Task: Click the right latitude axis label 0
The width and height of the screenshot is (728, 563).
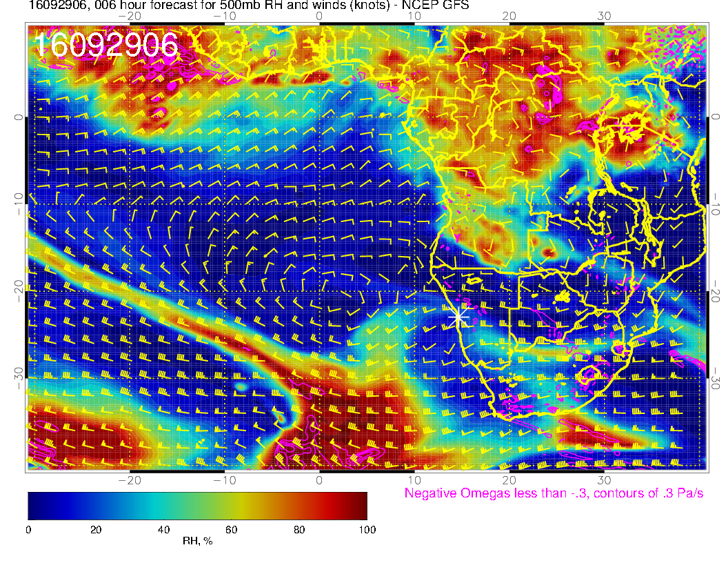Action: [x=715, y=117]
